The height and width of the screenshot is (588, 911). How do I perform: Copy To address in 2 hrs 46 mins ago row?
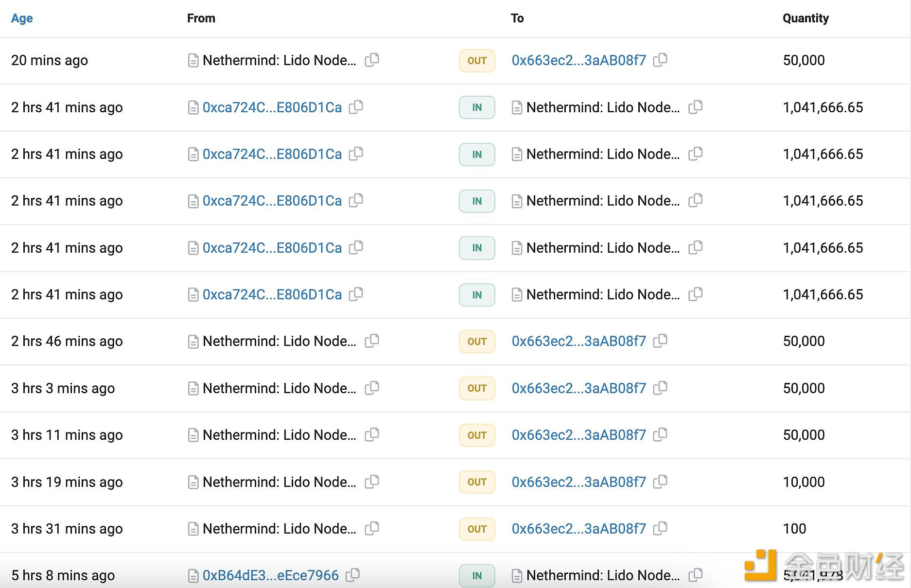tap(660, 341)
